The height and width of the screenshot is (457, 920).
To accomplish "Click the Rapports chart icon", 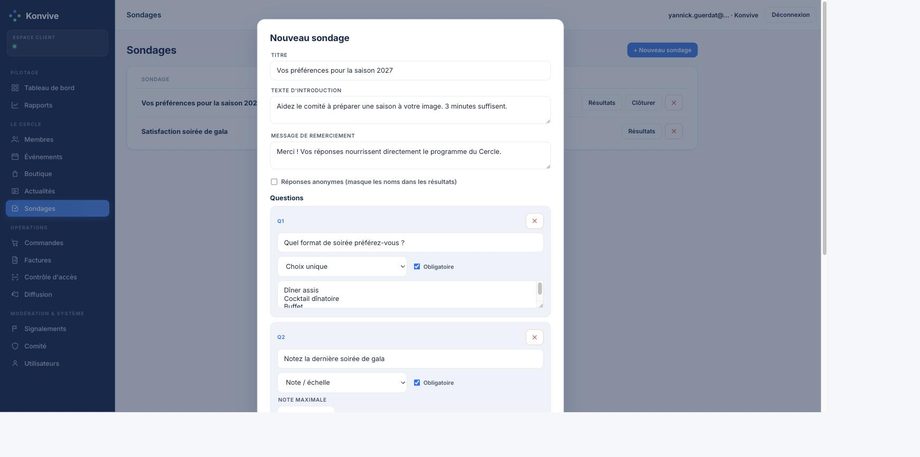I will tap(15, 106).
